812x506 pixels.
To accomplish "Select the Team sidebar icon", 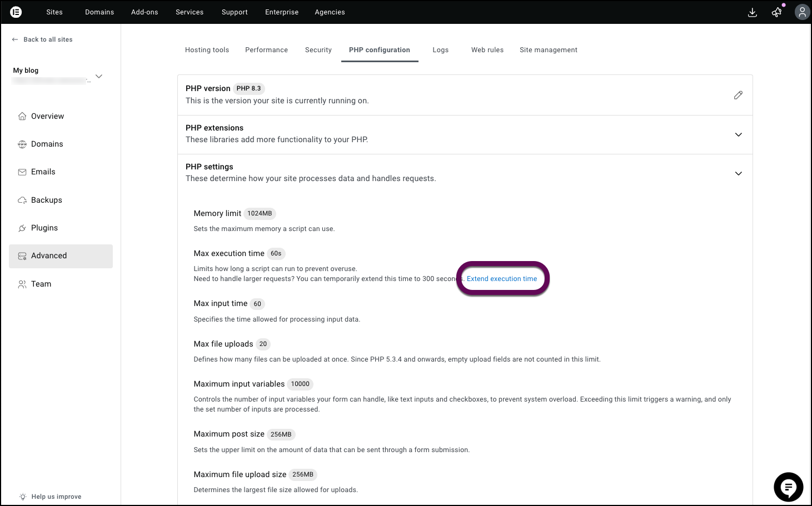I will [x=22, y=284].
